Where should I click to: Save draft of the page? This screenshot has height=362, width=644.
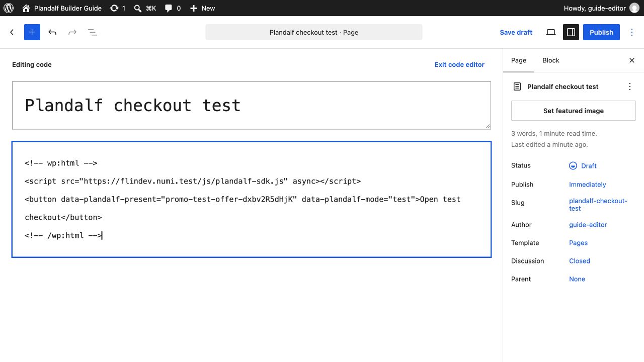(x=516, y=32)
